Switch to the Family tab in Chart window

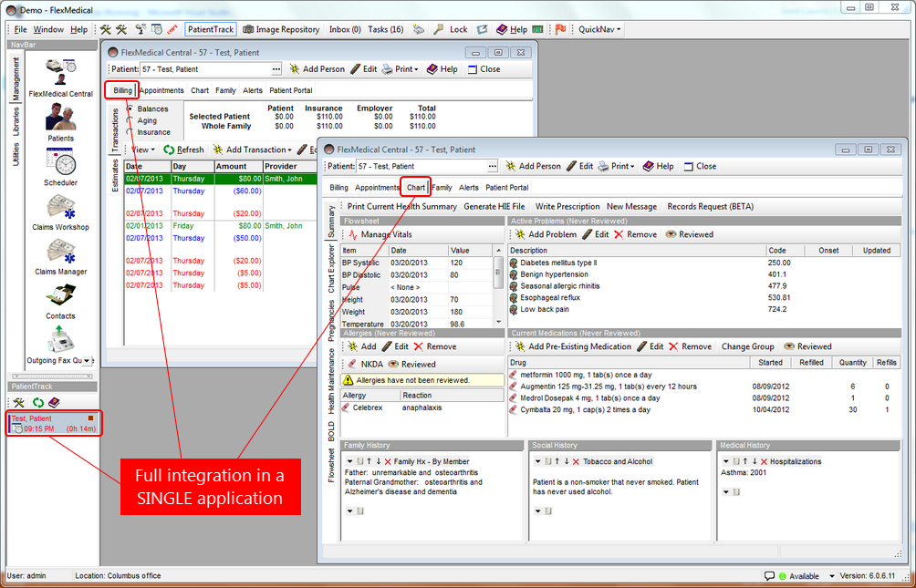[x=442, y=188]
